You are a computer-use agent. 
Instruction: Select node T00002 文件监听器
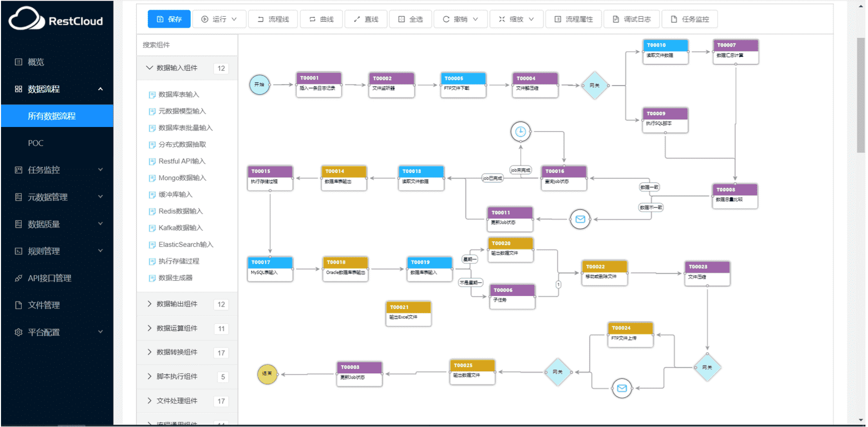tap(392, 84)
